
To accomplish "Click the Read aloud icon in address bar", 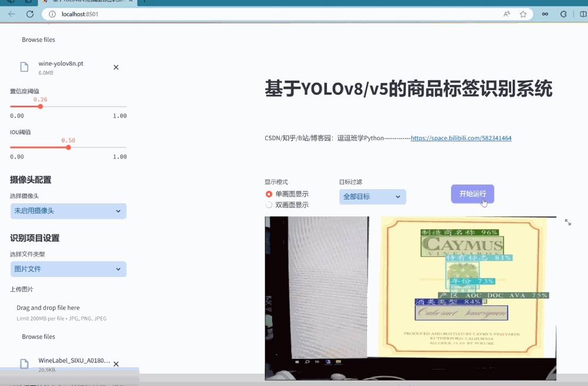I will point(507,14).
